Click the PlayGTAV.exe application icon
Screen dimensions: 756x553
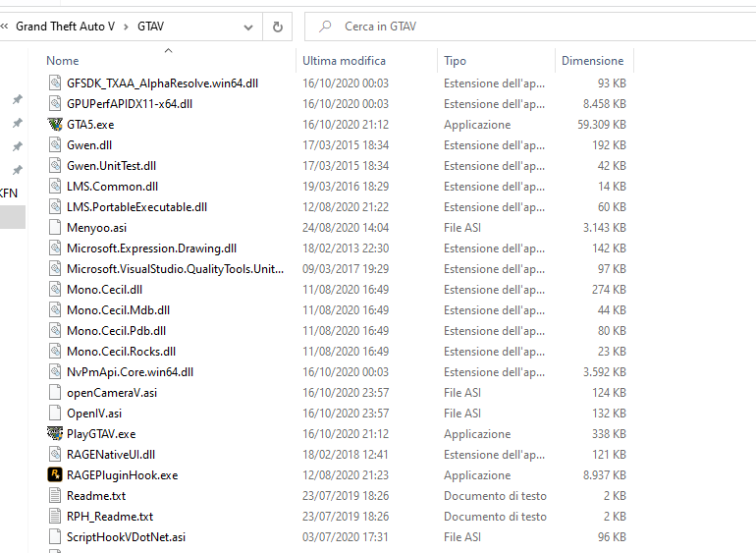pyautogui.click(x=55, y=434)
